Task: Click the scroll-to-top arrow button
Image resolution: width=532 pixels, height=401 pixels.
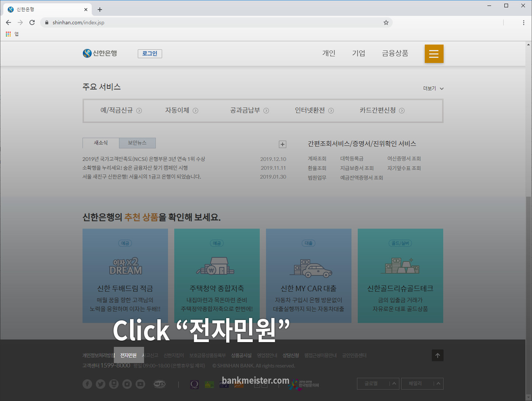Action: point(438,355)
